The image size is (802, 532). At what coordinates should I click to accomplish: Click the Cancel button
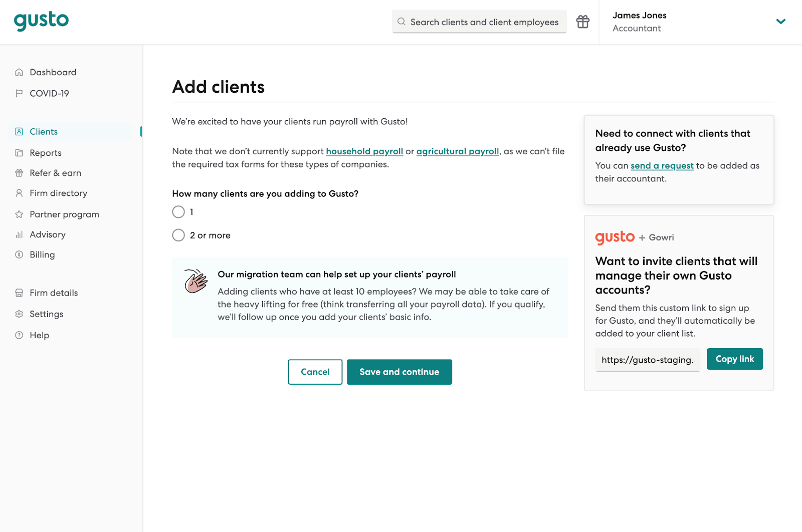(x=315, y=372)
